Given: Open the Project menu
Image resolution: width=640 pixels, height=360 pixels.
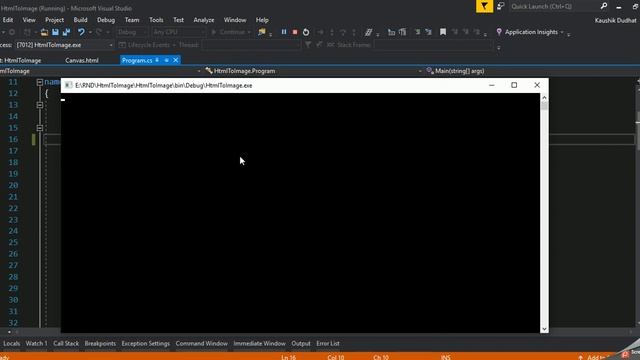Looking at the screenshot, I should tap(54, 20).
